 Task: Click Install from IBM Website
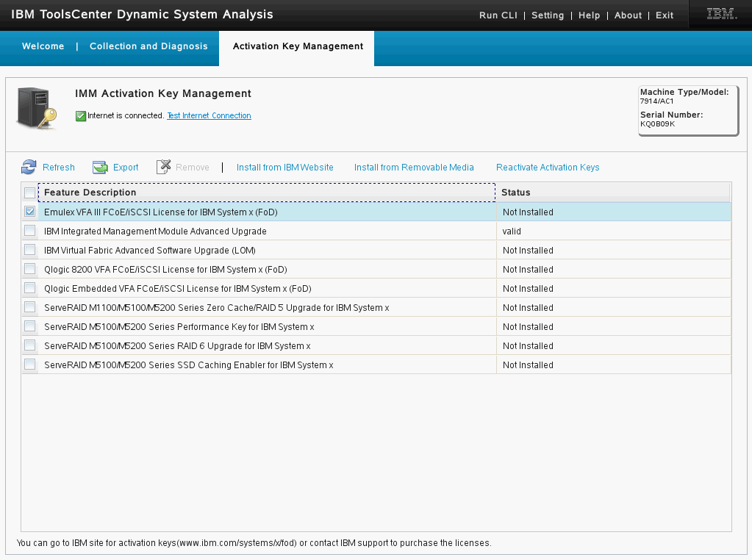pyautogui.click(x=284, y=168)
